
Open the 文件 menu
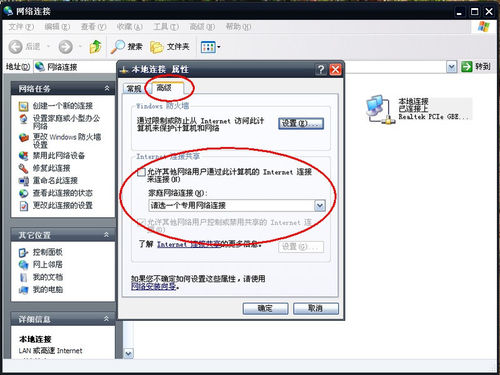21,27
